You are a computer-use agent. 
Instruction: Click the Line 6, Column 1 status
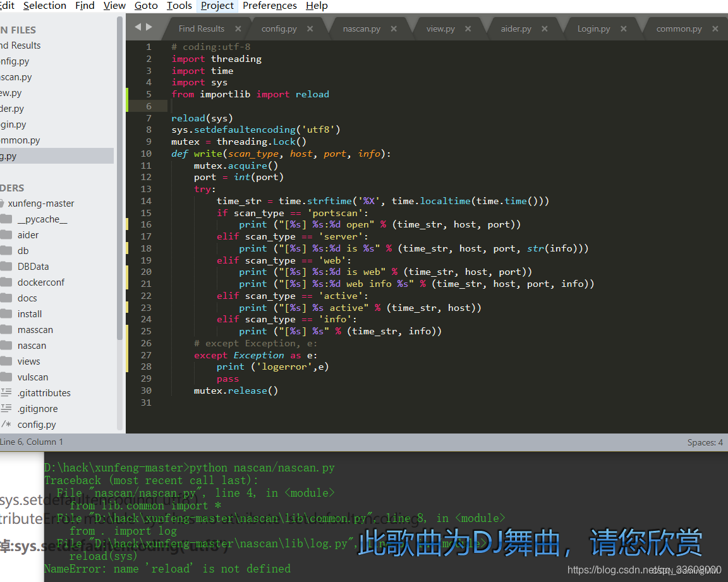point(32,442)
